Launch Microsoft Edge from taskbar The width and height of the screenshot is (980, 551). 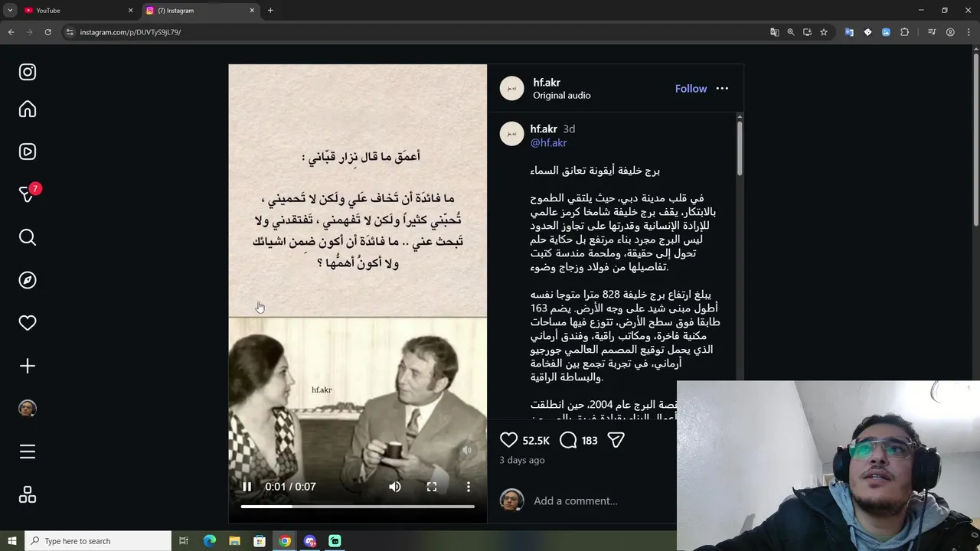[x=209, y=541]
